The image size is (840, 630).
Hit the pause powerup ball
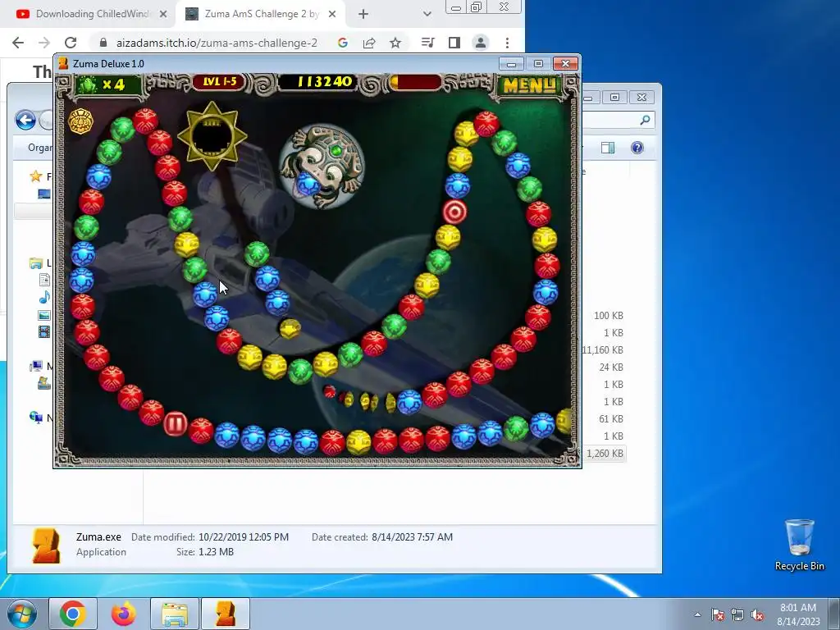(176, 424)
